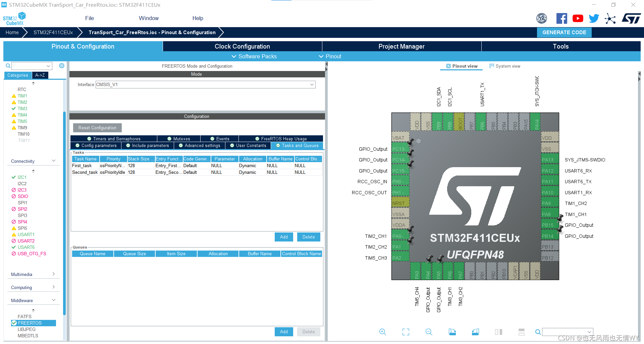Rotate the chip clockwise
The height and width of the screenshot is (344, 644).
[452, 332]
